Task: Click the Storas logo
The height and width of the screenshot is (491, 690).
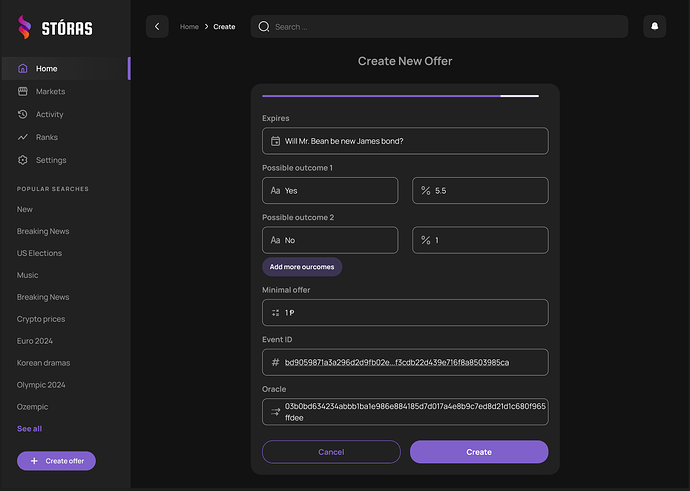Action: coord(57,27)
